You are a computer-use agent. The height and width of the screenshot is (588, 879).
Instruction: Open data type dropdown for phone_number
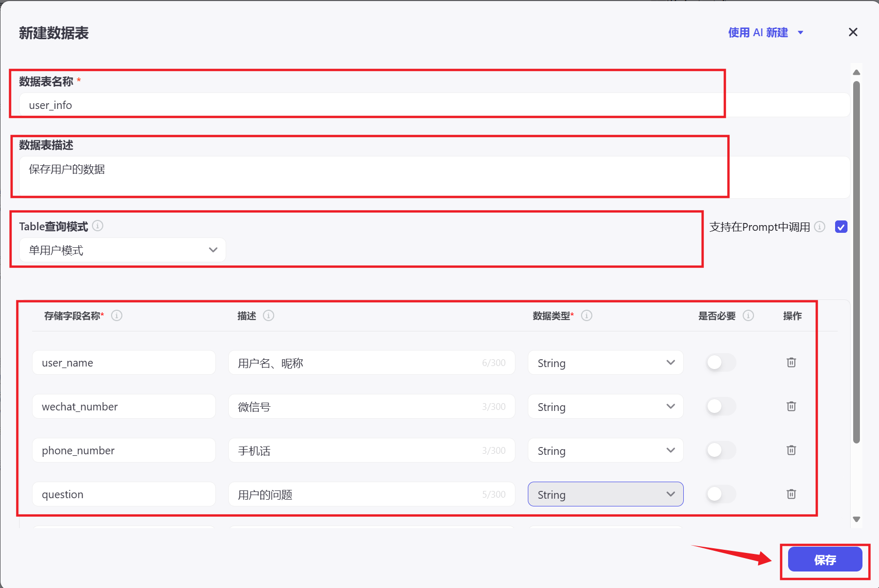[606, 450]
